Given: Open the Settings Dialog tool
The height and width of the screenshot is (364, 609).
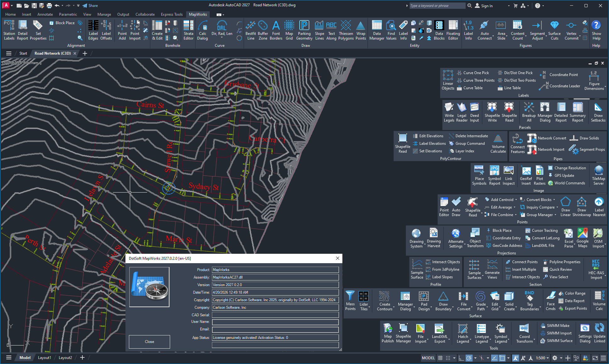Looking at the screenshot, I should pyautogui.click(x=585, y=333).
